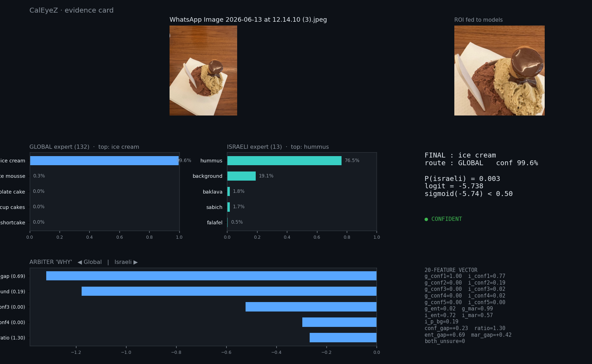The width and height of the screenshot is (592, 364).
Task: Select the hummus bar in Israeli expert chart
Action: click(284, 161)
